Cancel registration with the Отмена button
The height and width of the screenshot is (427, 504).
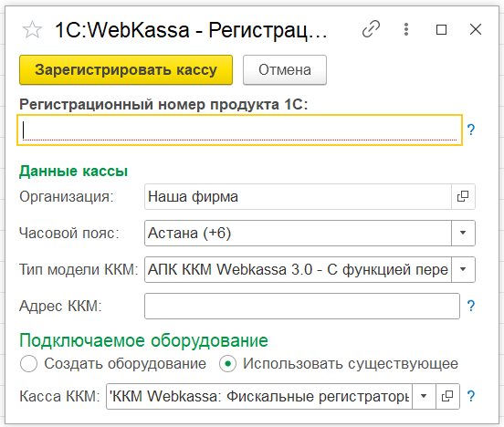coord(285,69)
